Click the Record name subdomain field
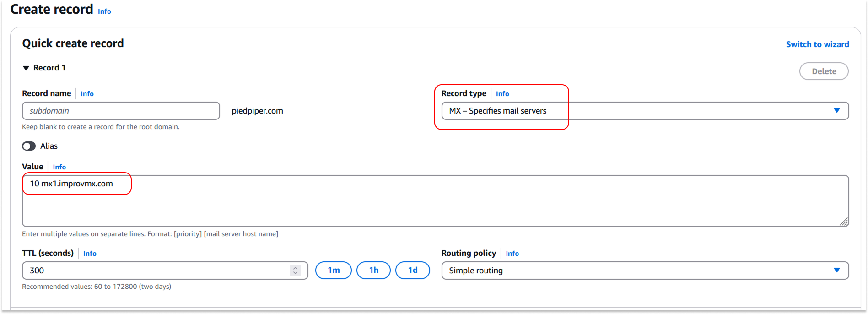 121,111
